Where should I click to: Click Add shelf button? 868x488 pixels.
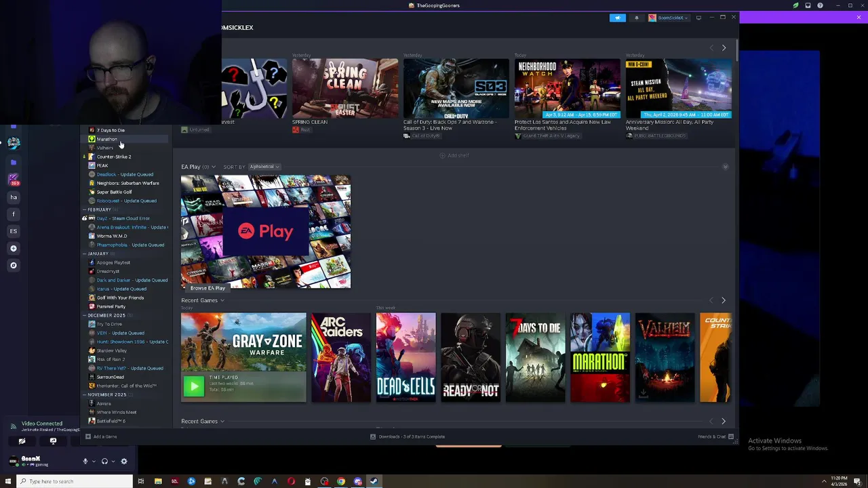454,156
